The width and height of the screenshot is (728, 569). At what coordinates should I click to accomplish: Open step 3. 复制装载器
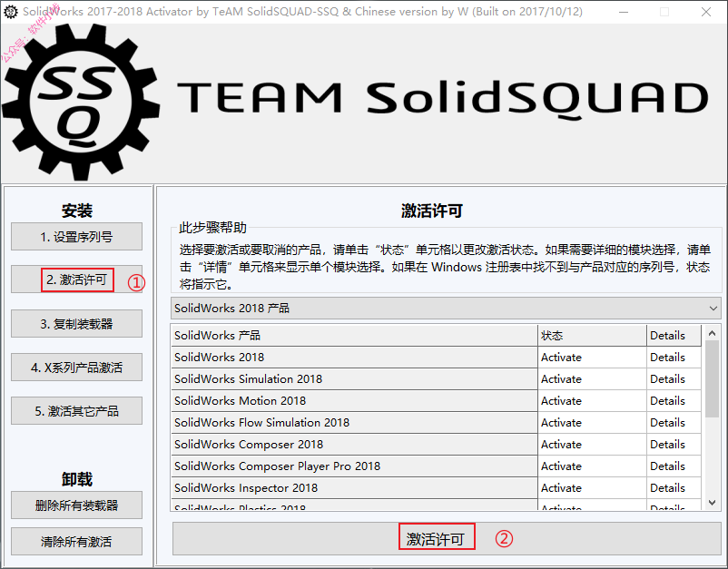point(76,323)
